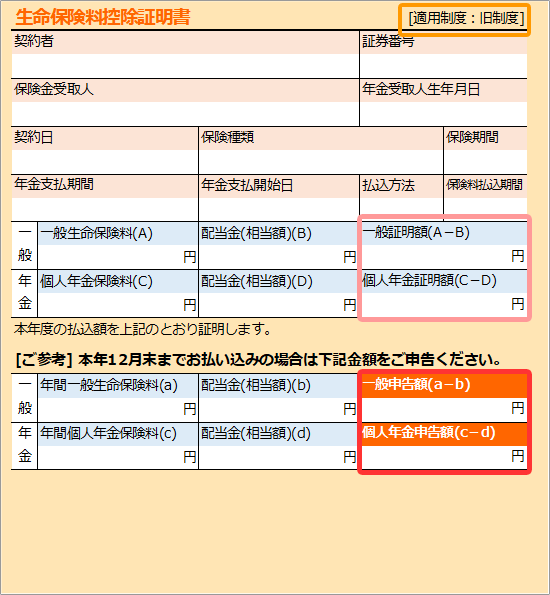
Task: Click the amount cell under 個人年金証明額(C－D)
Action: click(x=444, y=305)
